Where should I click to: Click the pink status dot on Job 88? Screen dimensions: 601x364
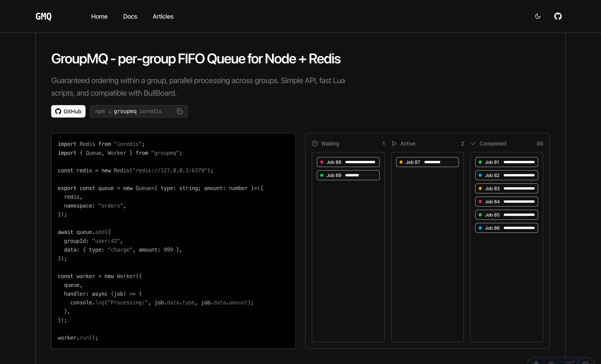(322, 162)
